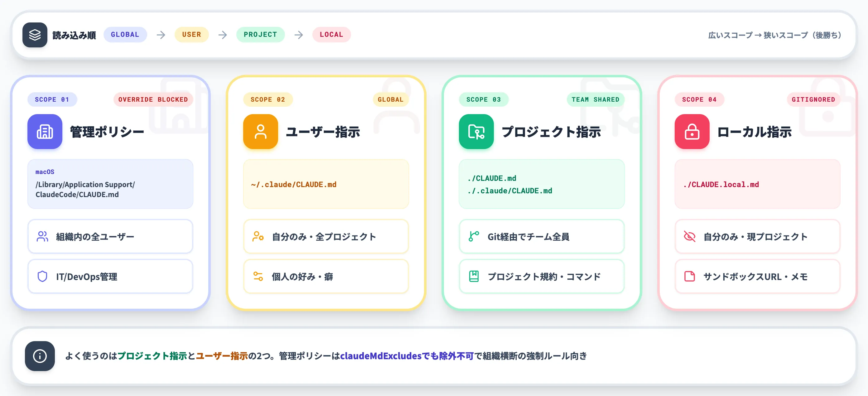Click the eye-off icon beside 自分のみ・現プロジェクト
Screen dimensions: 868x396
689,237
